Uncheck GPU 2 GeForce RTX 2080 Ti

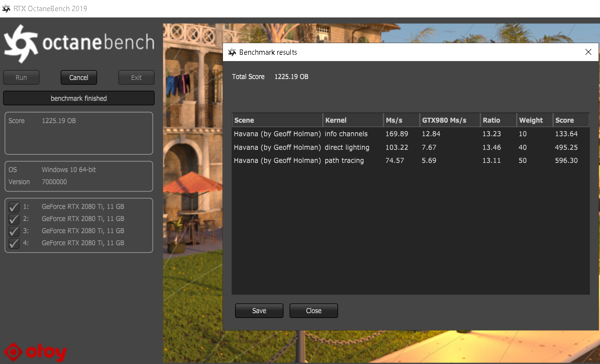(14, 219)
